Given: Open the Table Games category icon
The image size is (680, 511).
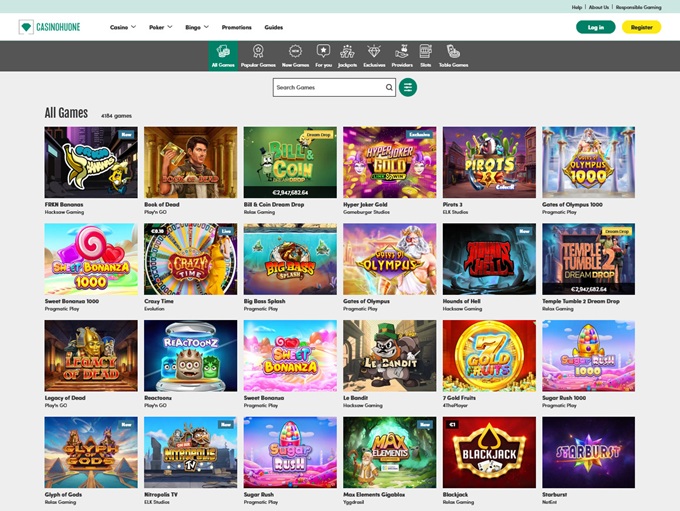Looking at the screenshot, I should [453, 54].
